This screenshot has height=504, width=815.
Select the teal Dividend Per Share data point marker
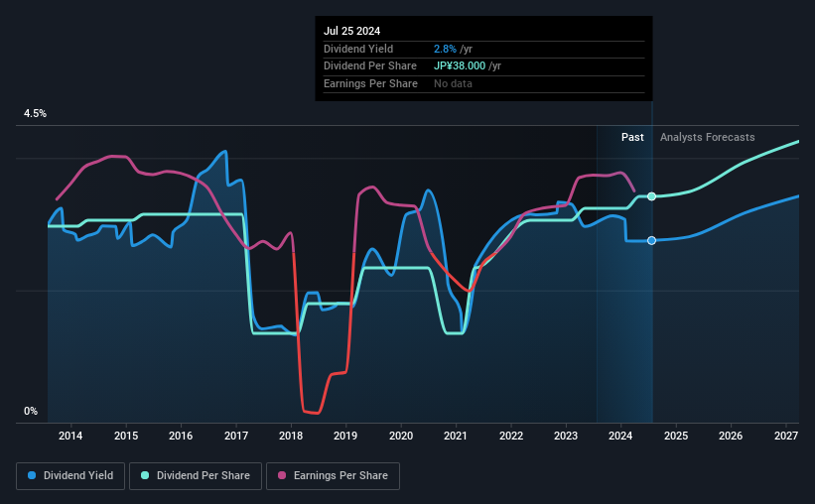point(651,196)
